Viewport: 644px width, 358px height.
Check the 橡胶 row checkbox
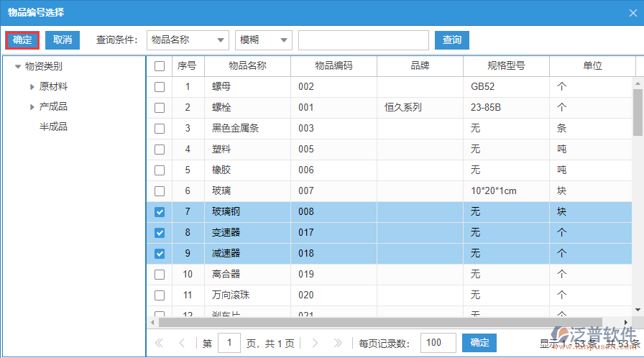(x=160, y=170)
